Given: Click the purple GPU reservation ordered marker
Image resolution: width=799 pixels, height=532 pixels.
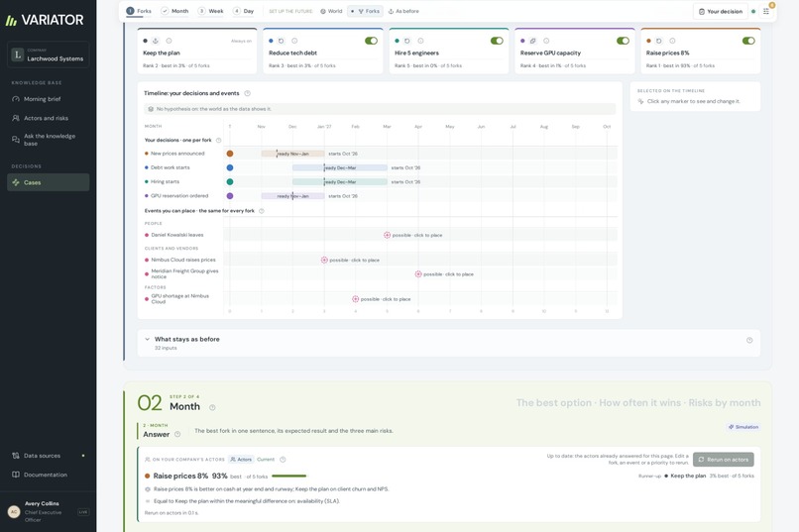Looking at the screenshot, I should click(x=230, y=196).
